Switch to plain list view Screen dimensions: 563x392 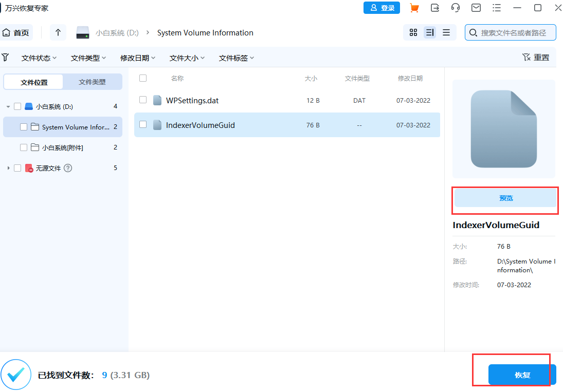[446, 33]
